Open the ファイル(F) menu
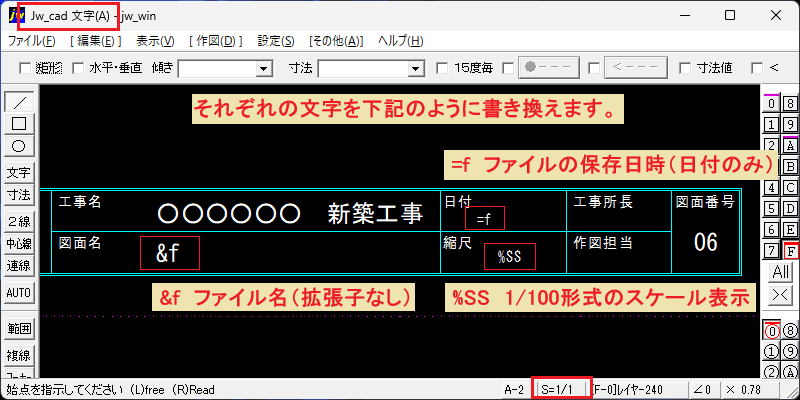Screen dimensions: 800x400 [32, 41]
